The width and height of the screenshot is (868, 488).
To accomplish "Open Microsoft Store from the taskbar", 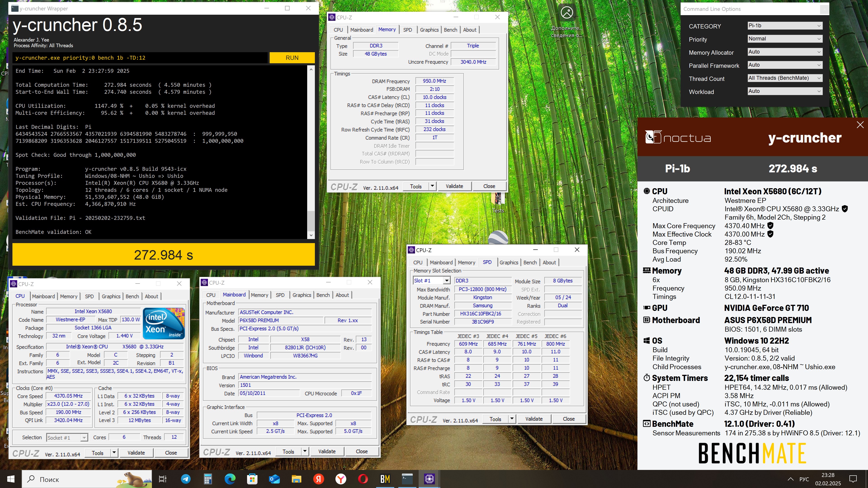I will click(252, 479).
